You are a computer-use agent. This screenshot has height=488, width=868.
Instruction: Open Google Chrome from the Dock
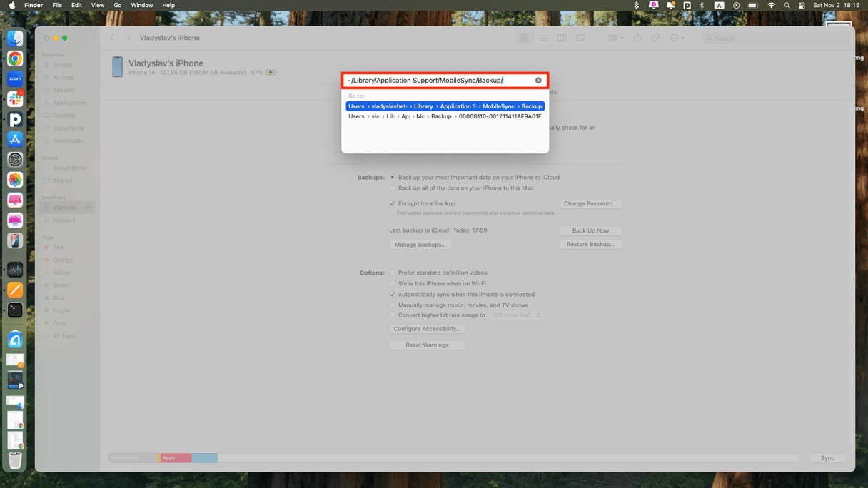coord(15,59)
